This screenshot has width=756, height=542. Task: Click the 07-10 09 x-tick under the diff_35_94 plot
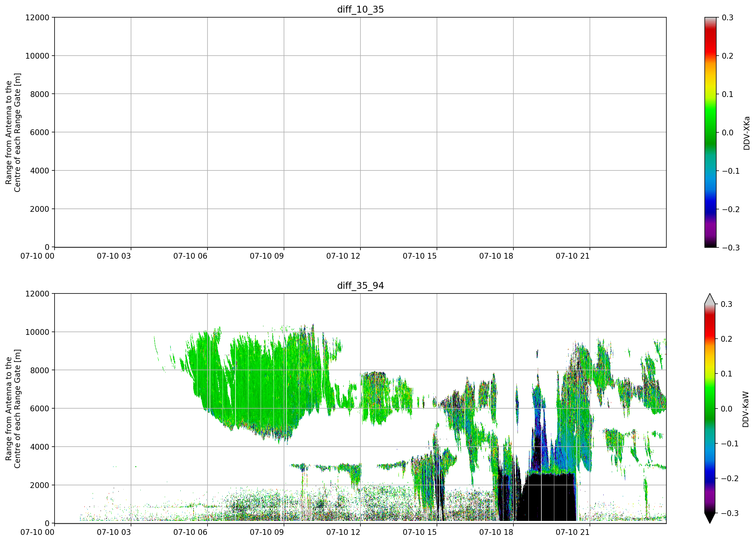point(267,532)
